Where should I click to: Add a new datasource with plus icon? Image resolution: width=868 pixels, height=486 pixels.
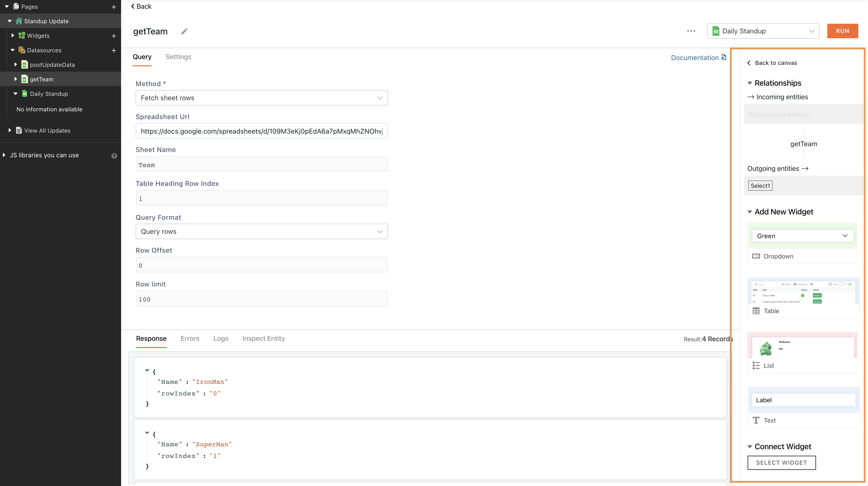point(114,51)
